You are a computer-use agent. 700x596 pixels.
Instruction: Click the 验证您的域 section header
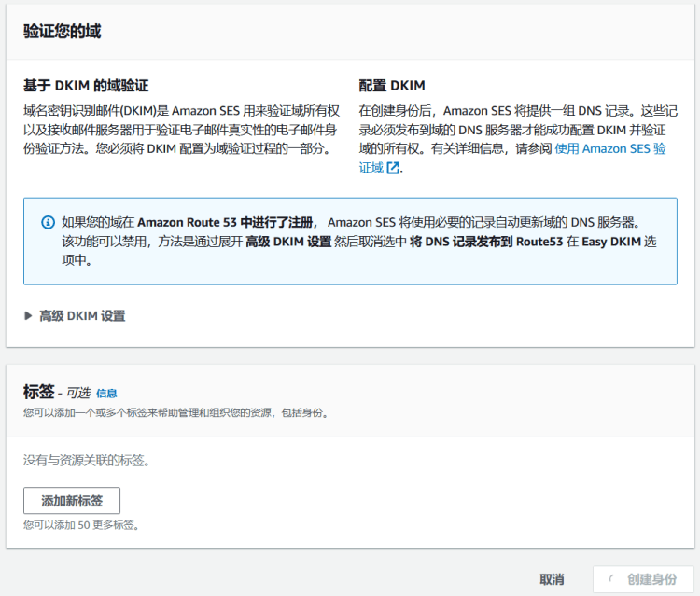pos(63,31)
